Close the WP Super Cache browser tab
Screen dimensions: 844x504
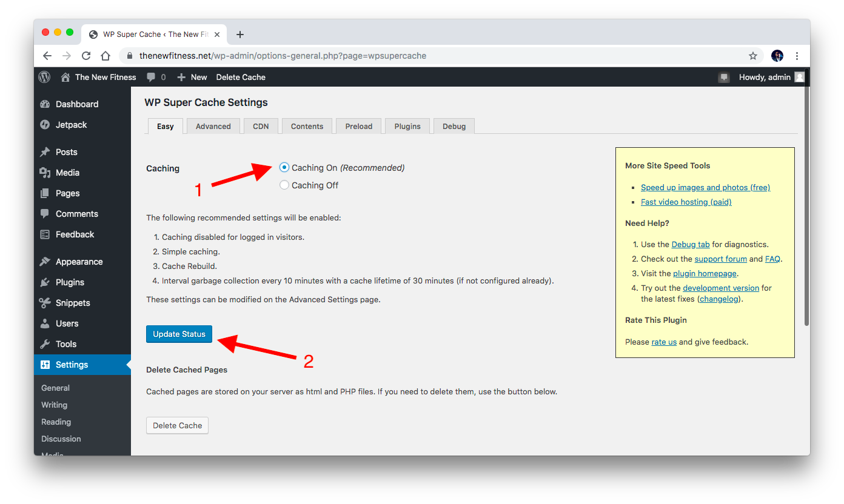click(217, 35)
